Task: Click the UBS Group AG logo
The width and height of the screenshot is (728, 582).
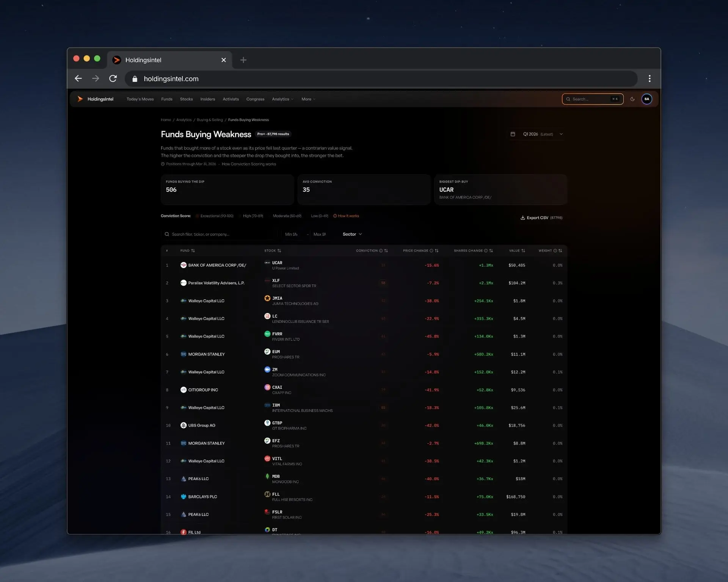Action: pos(184,426)
